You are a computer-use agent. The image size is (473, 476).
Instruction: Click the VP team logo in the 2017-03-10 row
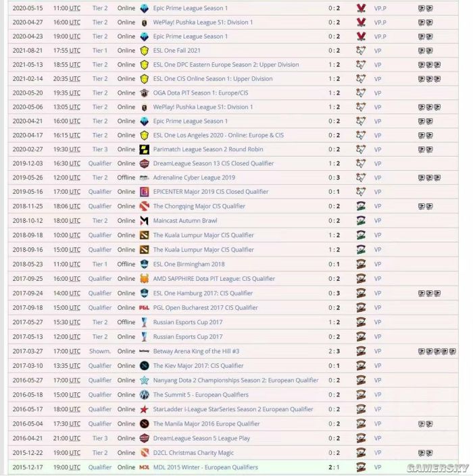click(361, 366)
